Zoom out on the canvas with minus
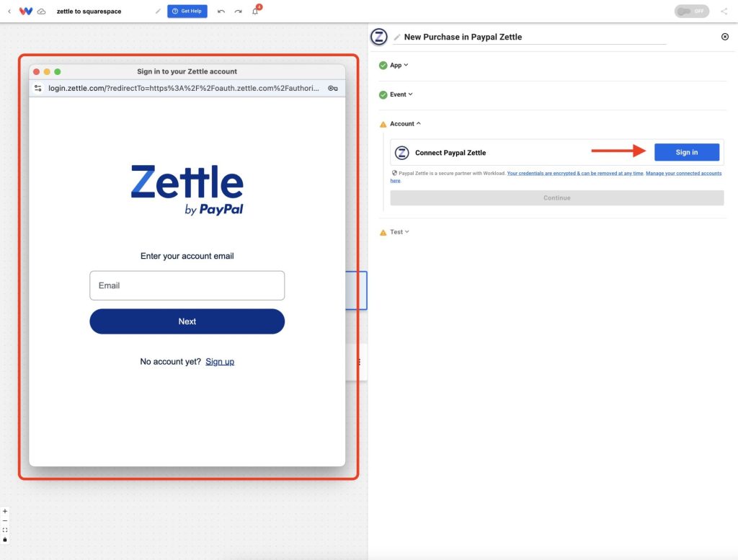The image size is (738, 560). (5, 520)
